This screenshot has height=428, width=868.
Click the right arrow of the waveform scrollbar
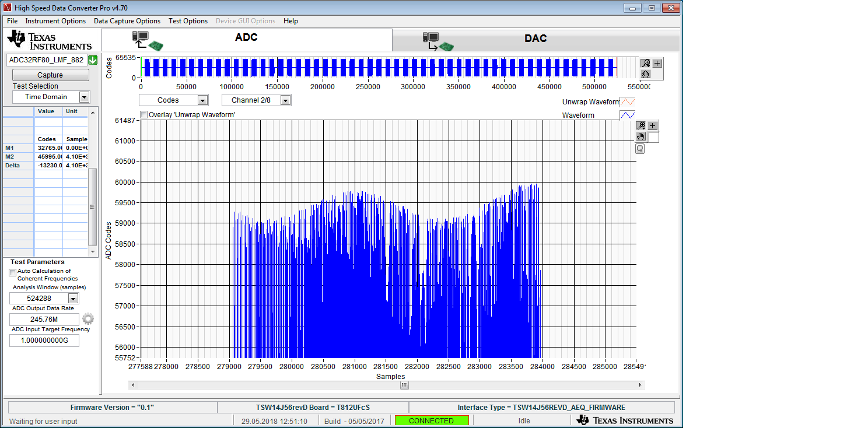pyautogui.click(x=642, y=385)
